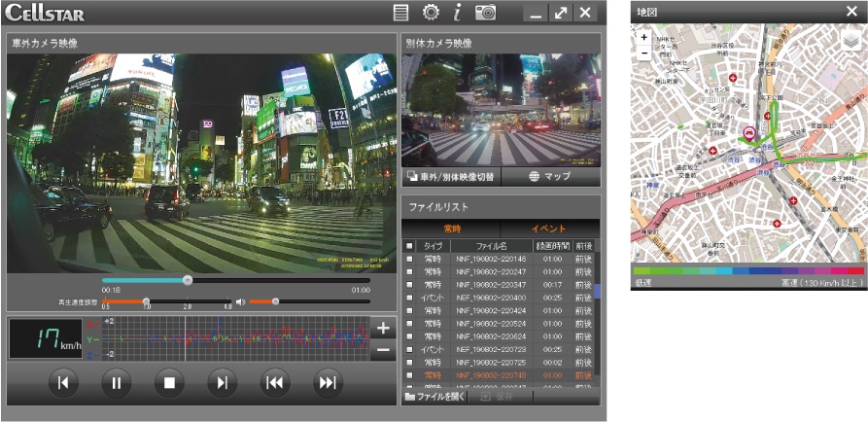Switch to the 常時 tab

pos(451,229)
